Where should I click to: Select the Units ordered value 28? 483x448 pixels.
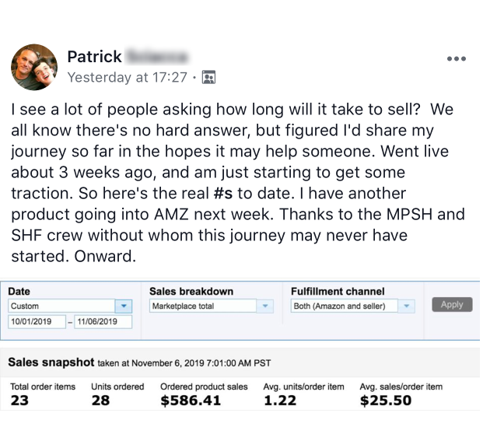[100, 401]
